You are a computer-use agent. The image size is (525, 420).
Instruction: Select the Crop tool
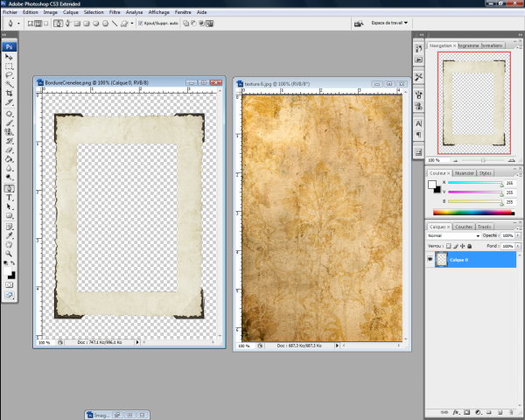pyautogui.click(x=10, y=94)
